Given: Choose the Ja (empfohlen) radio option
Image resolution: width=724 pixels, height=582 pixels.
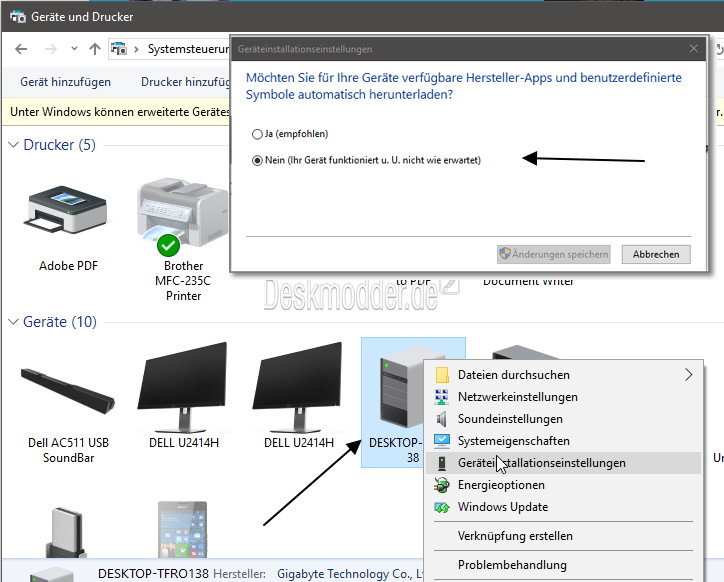Looking at the screenshot, I should pos(257,134).
